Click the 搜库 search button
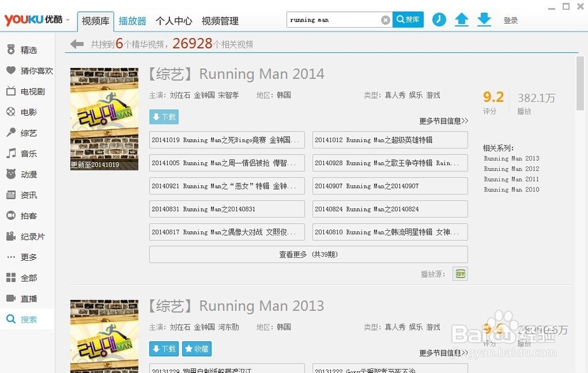 pyautogui.click(x=408, y=19)
